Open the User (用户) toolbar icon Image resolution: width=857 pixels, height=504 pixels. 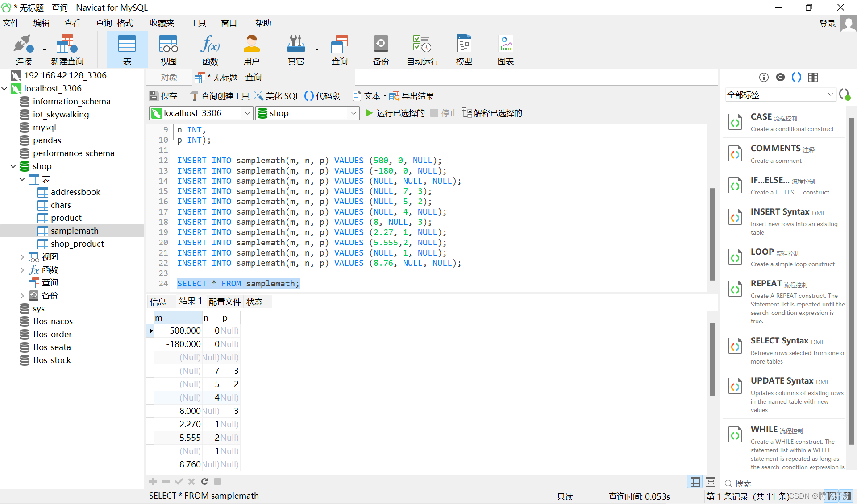click(251, 50)
